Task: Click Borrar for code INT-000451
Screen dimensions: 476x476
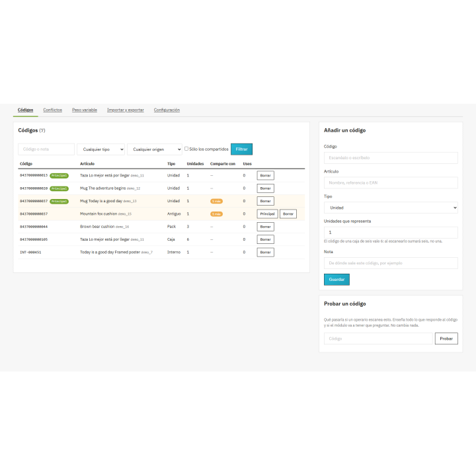Action: point(265,253)
